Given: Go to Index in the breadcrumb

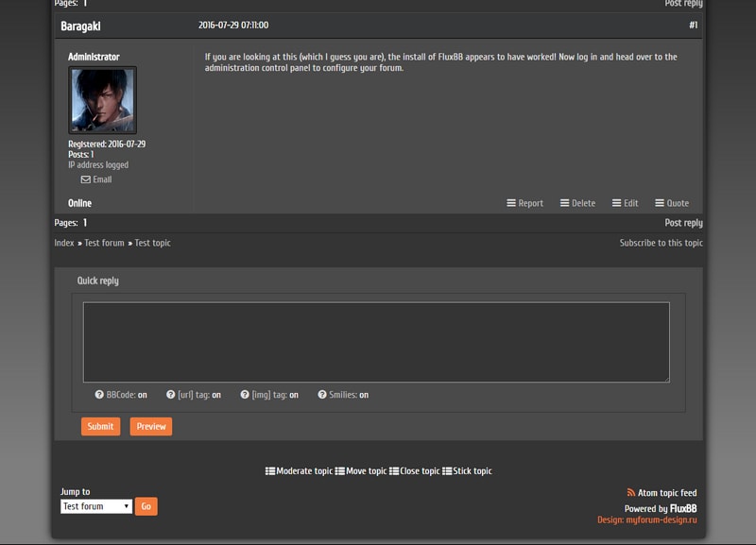Looking at the screenshot, I should coord(64,243).
